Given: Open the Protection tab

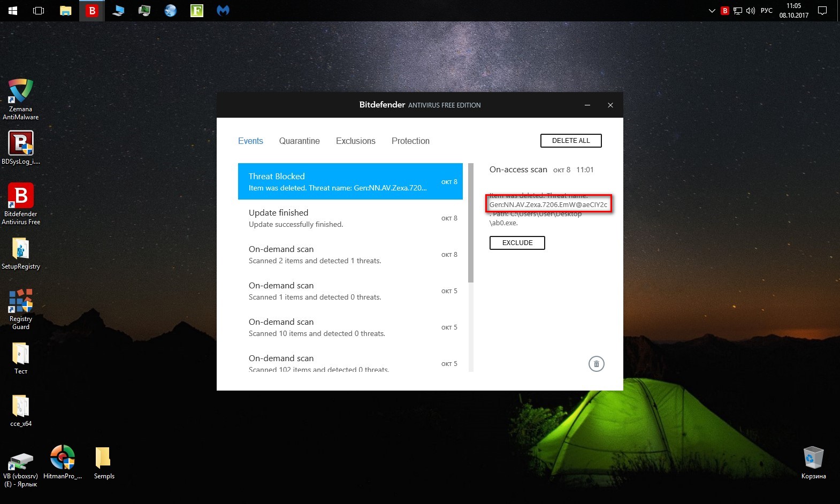Looking at the screenshot, I should 410,141.
